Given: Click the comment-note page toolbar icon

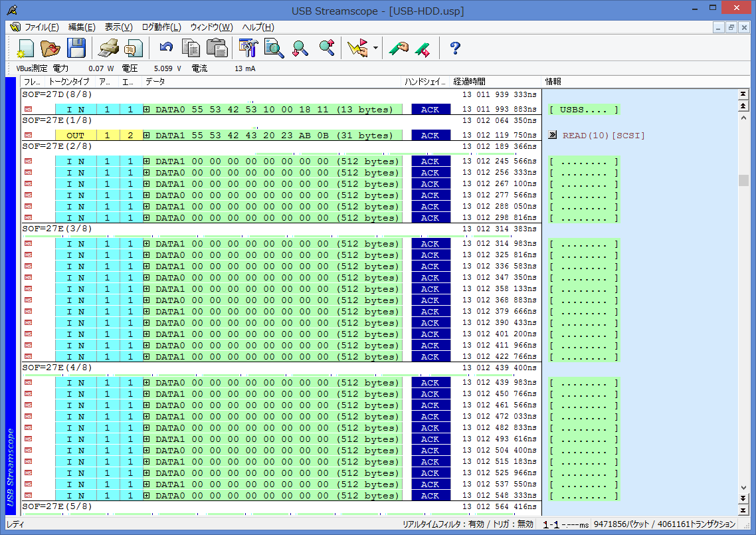Looking at the screenshot, I should 133,49.
